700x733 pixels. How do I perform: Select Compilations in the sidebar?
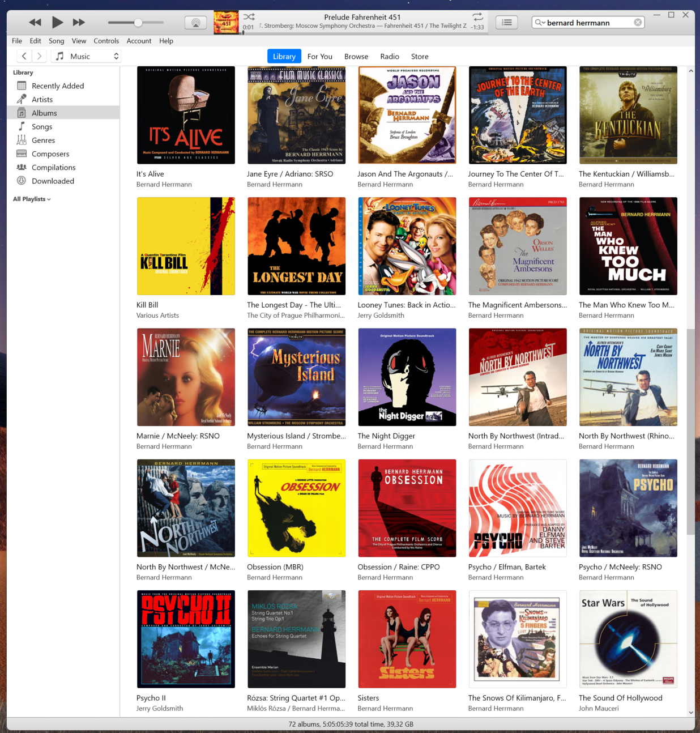click(63, 167)
